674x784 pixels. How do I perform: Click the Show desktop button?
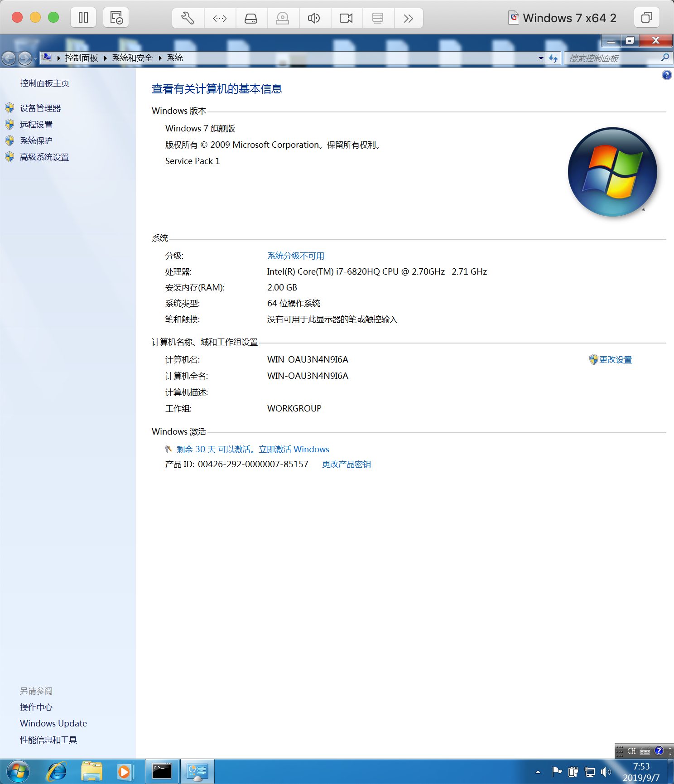670,771
